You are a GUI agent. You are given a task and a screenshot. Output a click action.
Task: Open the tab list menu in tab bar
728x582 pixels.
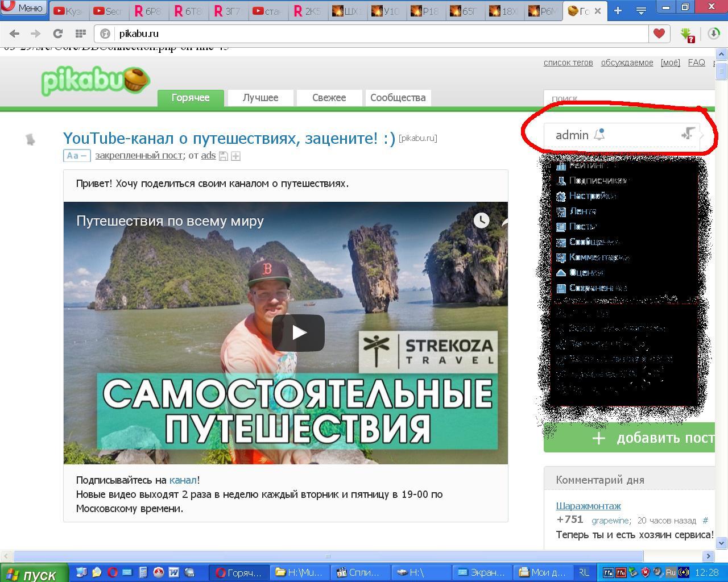pyautogui.click(x=640, y=10)
